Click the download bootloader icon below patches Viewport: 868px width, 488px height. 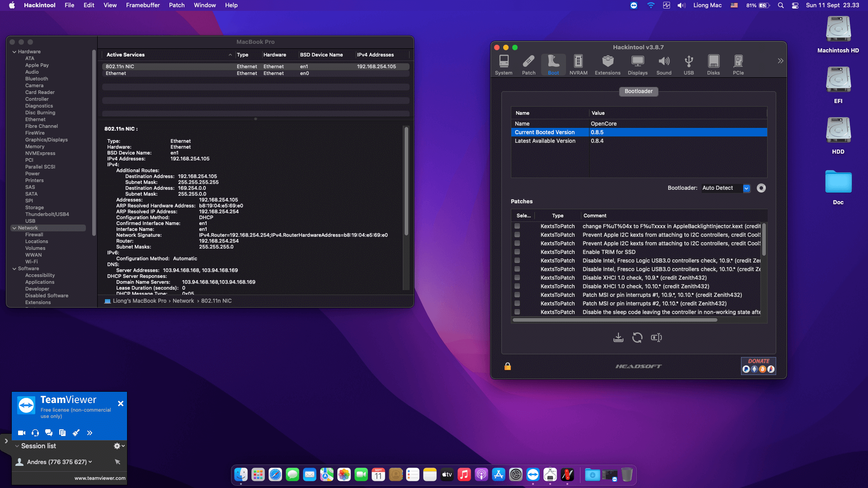click(x=618, y=338)
